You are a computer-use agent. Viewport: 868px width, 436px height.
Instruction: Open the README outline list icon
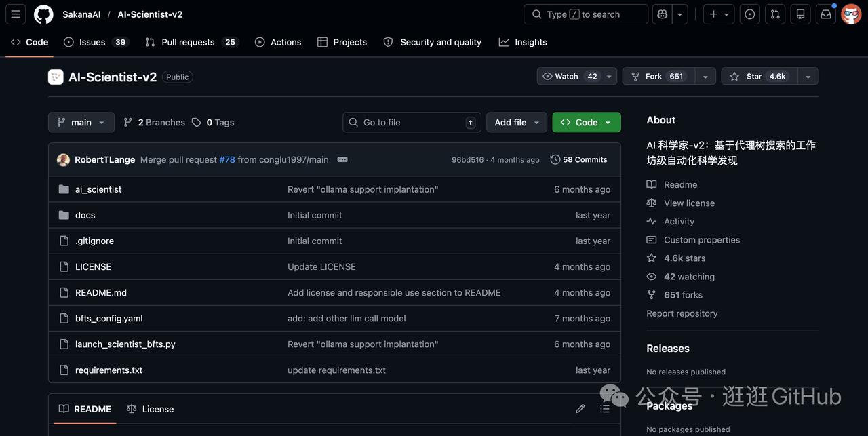[605, 409]
